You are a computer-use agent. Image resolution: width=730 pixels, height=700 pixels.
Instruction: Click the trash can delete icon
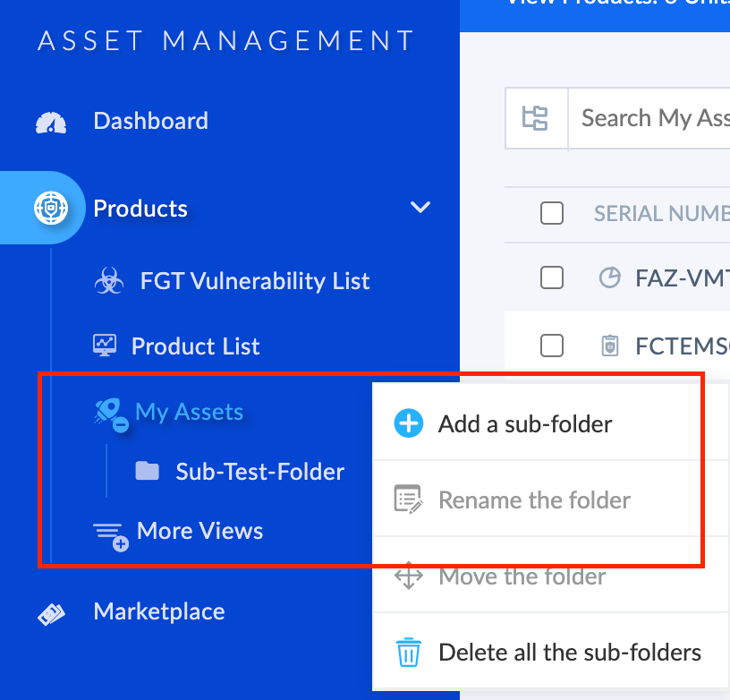[408, 653]
